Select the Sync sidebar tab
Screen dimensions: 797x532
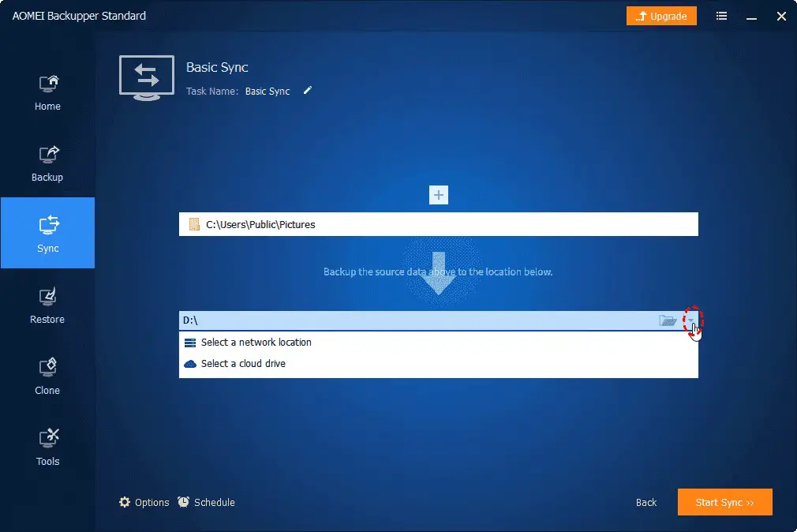coord(47,233)
